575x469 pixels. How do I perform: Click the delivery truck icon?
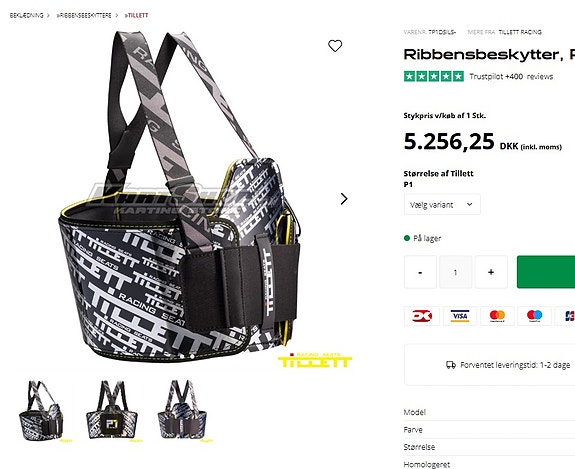451,365
